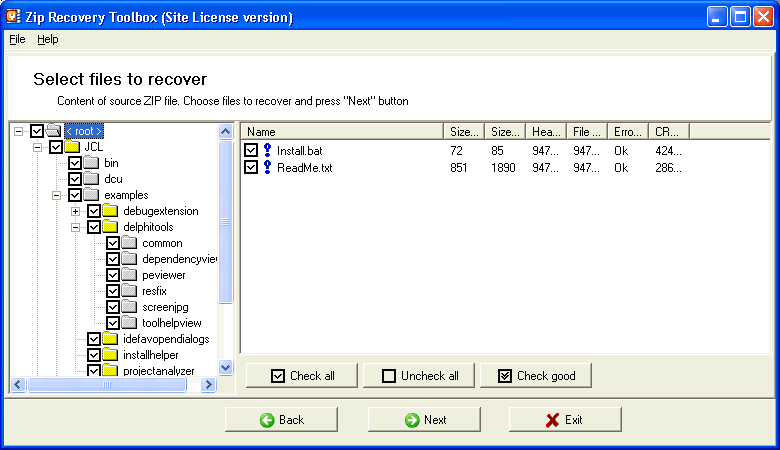The image size is (780, 450).
Task: Click the File ... column header
Action: tap(587, 131)
